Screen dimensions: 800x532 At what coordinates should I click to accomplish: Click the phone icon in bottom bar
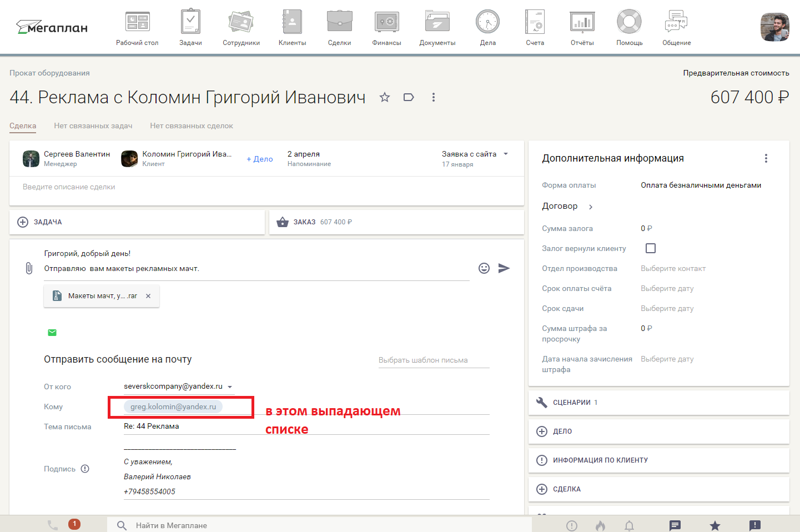[53, 525]
